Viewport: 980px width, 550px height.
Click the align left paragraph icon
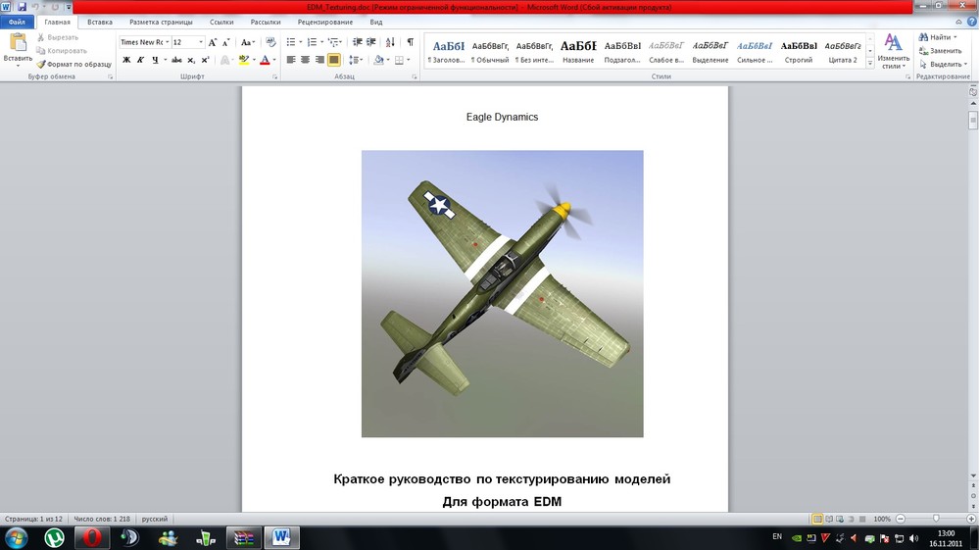291,60
